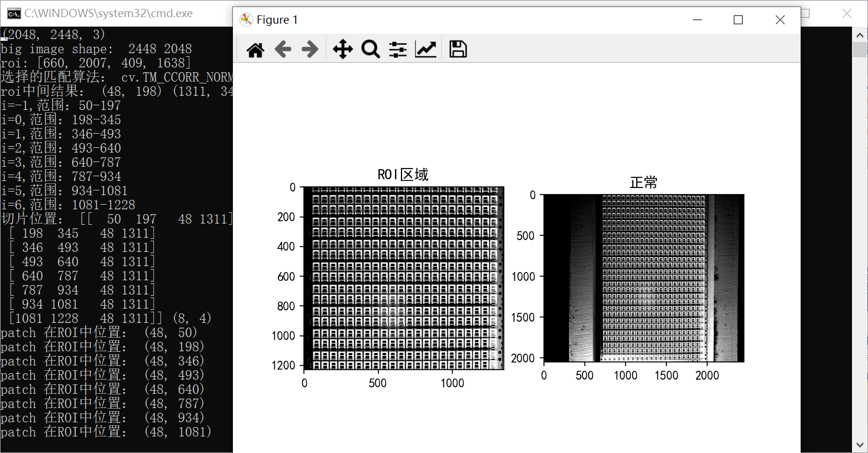The height and width of the screenshot is (453, 868).
Task: Activate the zoom-to-rectangle magnifier tool
Action: tap(371, 50)
